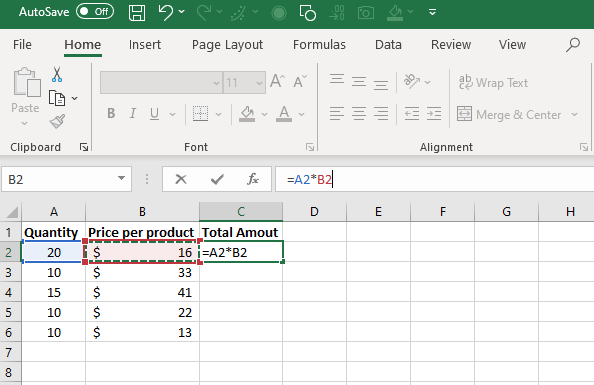Click the Select All corner triangle
This screenshot has width=594, height=385.
[11, 211]
